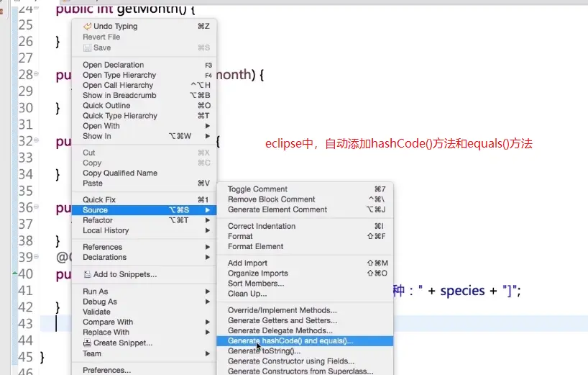Click line number 43 in the gutter

[x=25, y=324]
